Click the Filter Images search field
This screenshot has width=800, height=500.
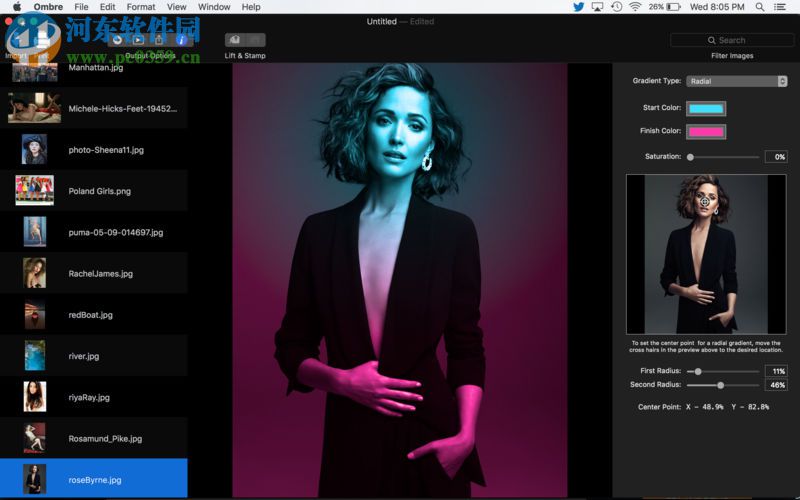[732, 40]
